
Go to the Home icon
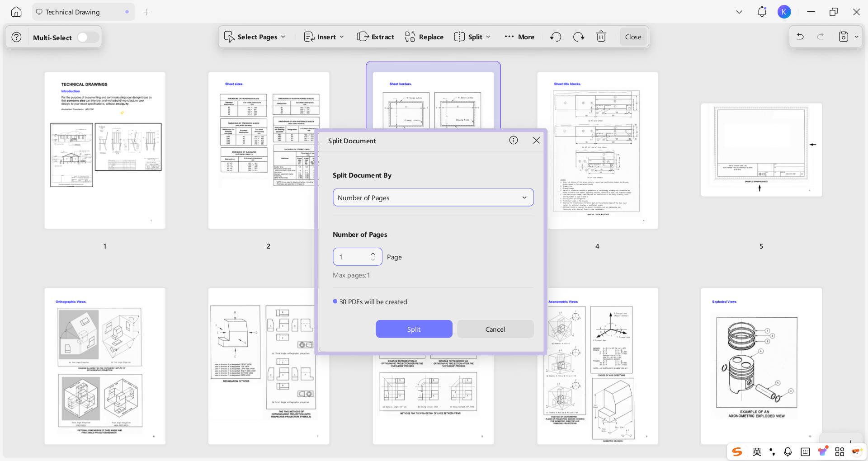coord(16,12)
